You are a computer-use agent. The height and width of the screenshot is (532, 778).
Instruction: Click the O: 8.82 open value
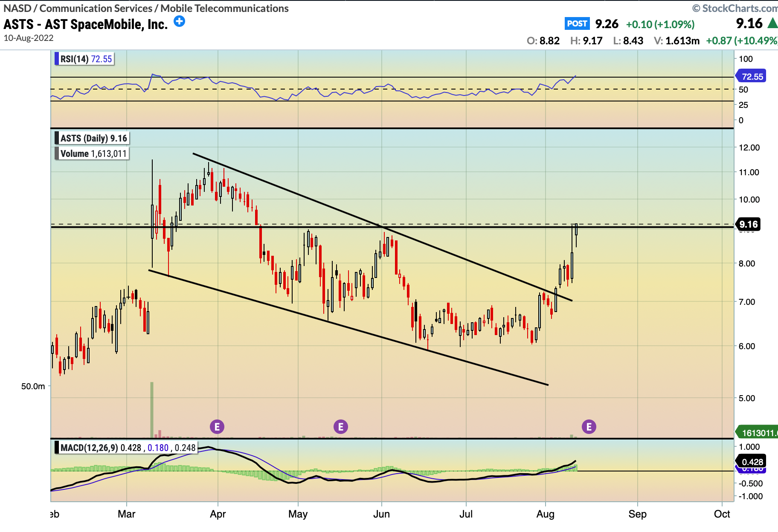coord(543,40)
